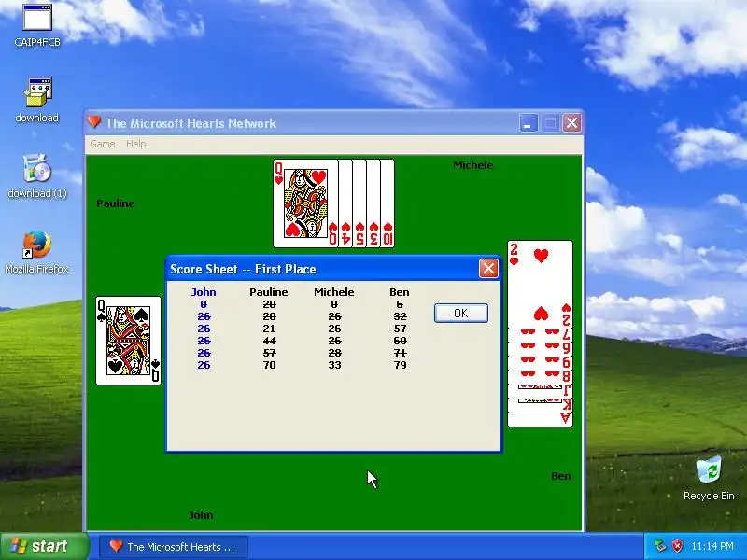Click OK in the Score Sheet dialog
The image size is (747, 560).
(x=460, y=313)
